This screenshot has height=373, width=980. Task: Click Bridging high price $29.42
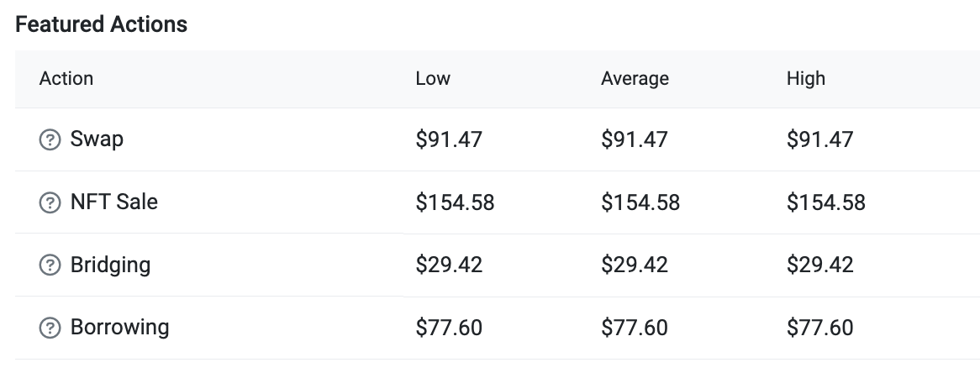(x=820, y=265)
